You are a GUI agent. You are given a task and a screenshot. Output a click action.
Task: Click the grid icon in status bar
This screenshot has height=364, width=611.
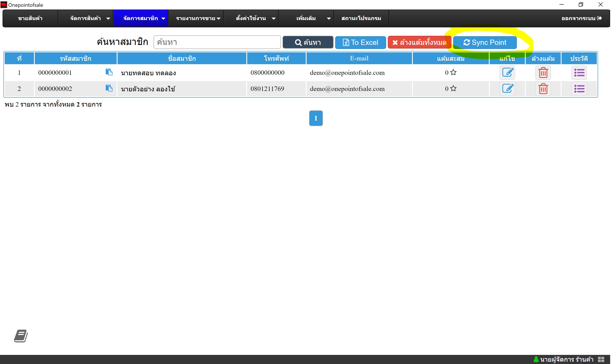(601, 359)
